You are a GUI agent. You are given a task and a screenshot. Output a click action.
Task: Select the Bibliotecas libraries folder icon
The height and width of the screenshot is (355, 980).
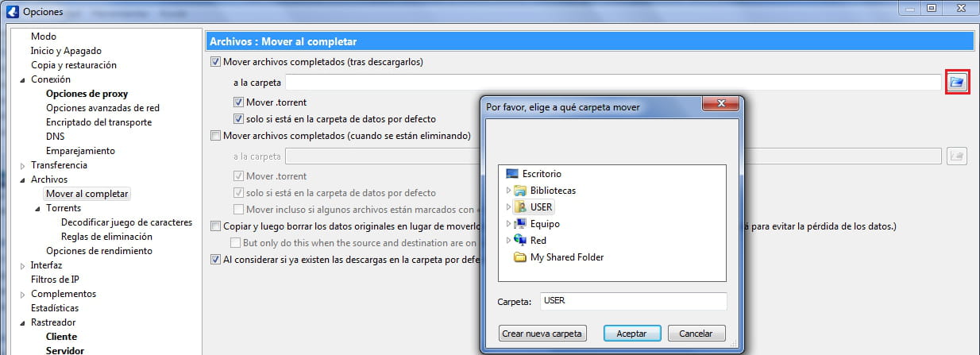[x=520, y=191]
